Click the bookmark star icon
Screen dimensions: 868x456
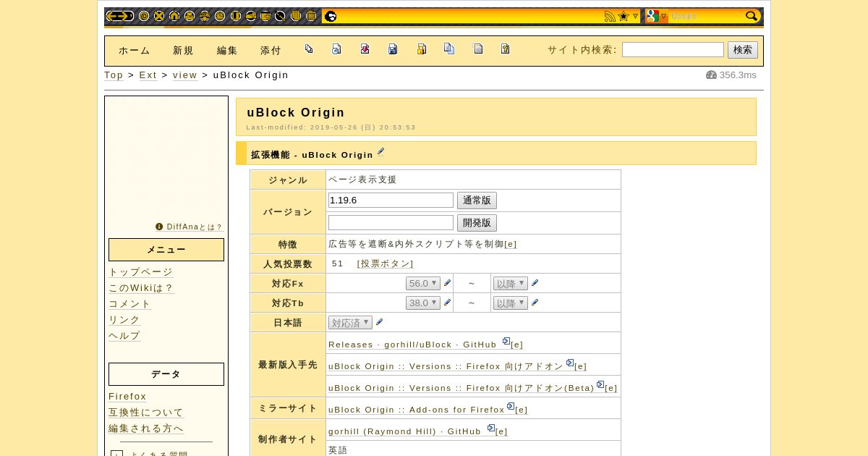[624, 16]
